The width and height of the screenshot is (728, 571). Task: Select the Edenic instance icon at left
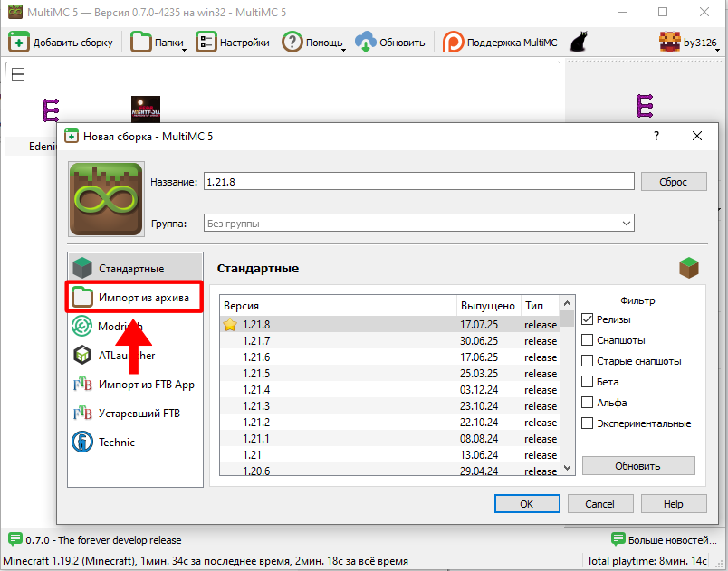51,110
